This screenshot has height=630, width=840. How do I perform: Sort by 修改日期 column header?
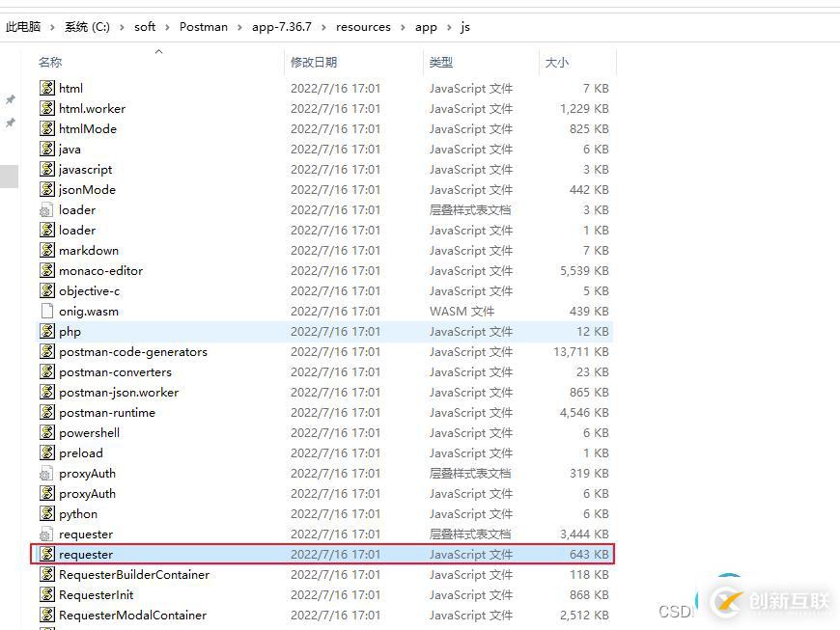tap(314, 62)
